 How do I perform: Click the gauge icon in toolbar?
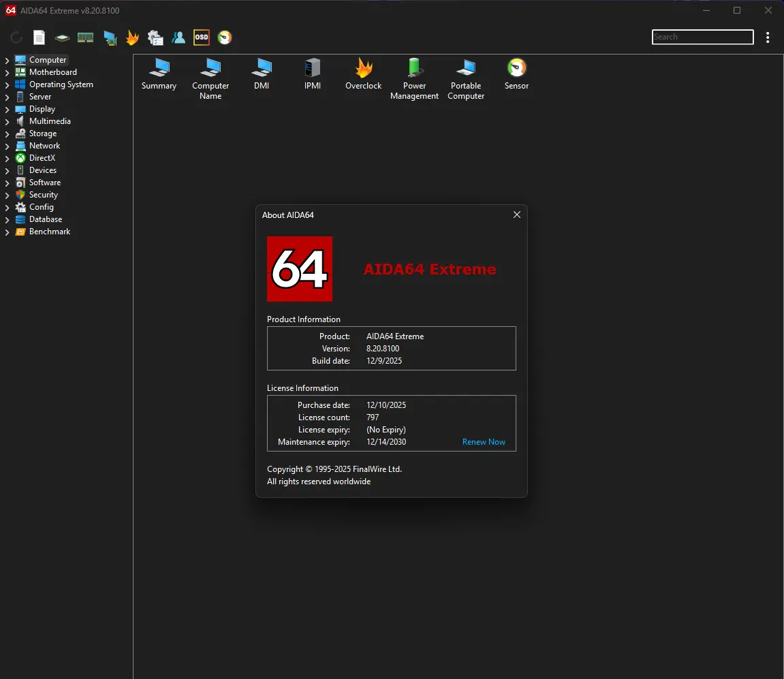[225, 37]
